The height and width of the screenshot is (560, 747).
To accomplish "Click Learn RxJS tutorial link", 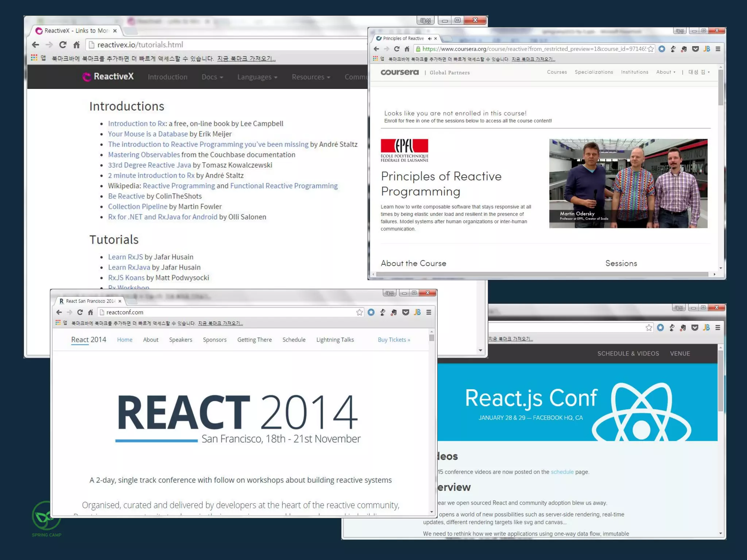I will pos(125,257).
